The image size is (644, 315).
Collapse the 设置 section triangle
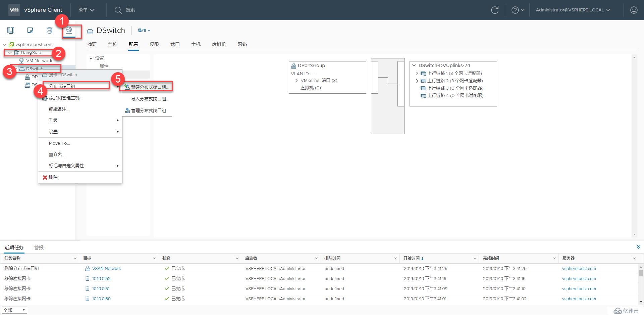[91, 58]
